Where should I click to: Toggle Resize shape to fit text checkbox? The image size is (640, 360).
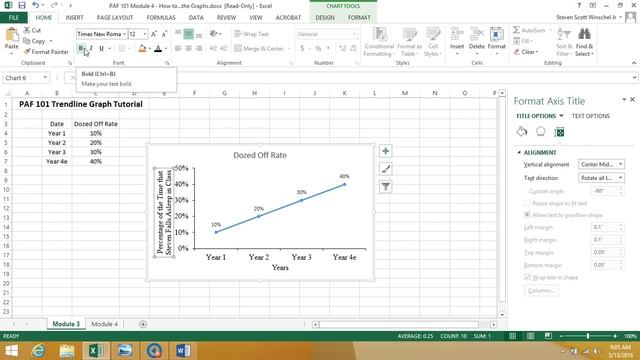[527, 203]
